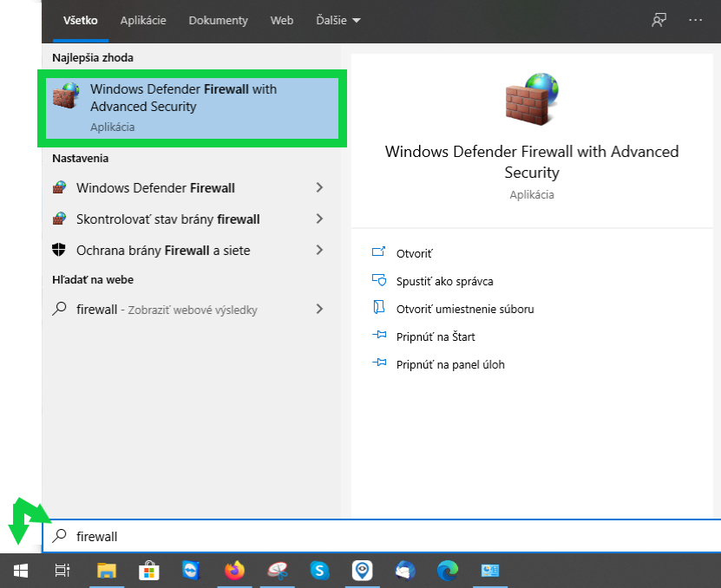Choose Pripnúť na panel úloh
The width and height of the screenshot is (721, 588).
coord(450,364)
